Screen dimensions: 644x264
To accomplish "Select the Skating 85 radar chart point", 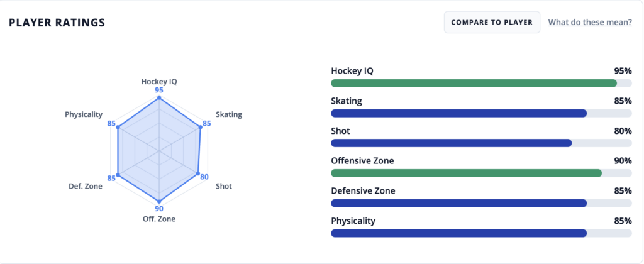I will pyautogui.click(x=201, y=128).
